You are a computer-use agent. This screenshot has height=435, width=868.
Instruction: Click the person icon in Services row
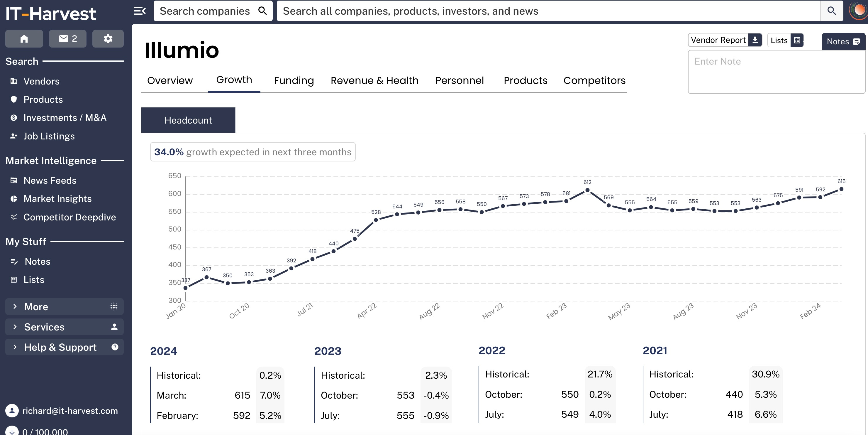114,327
